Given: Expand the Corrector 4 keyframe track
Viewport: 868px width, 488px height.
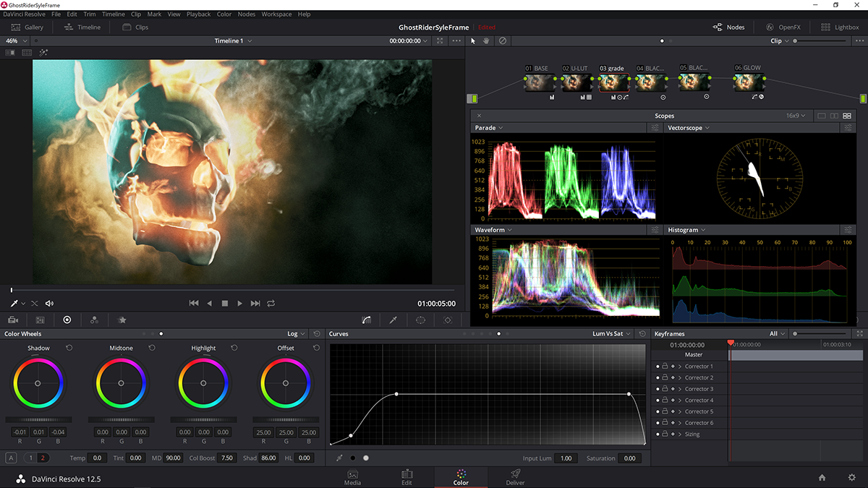Looking at the screenshot, I should pyautogui.click(x=680, y=401).
